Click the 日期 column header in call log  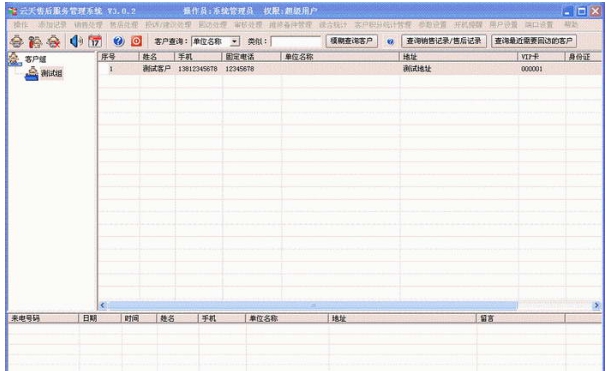point(100,318)
